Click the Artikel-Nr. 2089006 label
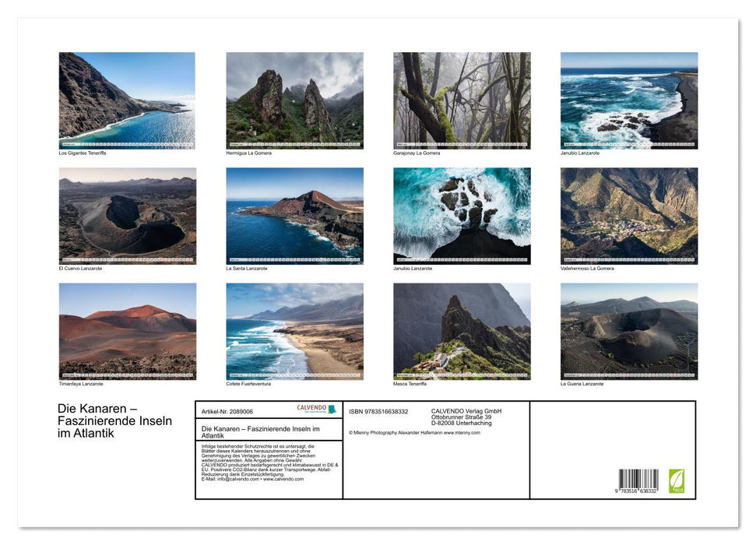Screen dimensions: 756x545 pos(227,411)
